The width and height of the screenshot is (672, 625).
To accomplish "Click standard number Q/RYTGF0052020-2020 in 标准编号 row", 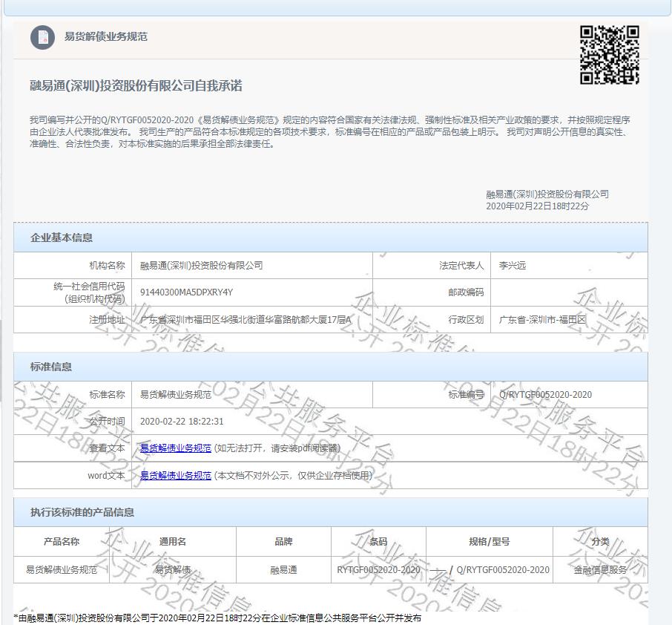I will [545, 395].
